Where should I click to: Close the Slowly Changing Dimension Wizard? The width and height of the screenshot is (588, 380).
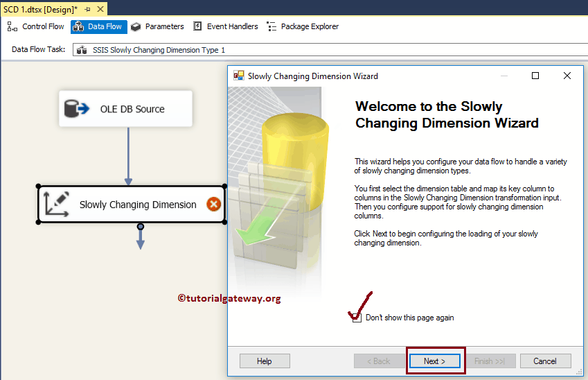pos(567,76)
